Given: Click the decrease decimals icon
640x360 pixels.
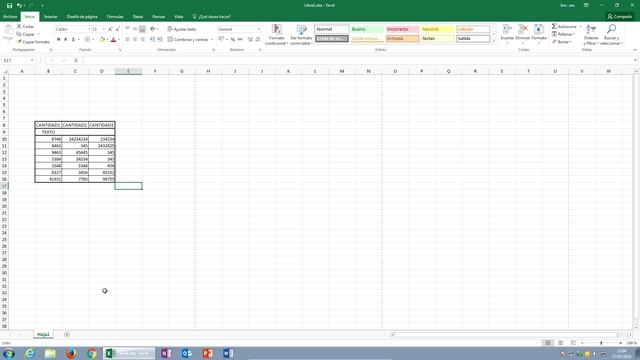Looking at the screenshot, I should pyautogui.click(x=258, y=40).
